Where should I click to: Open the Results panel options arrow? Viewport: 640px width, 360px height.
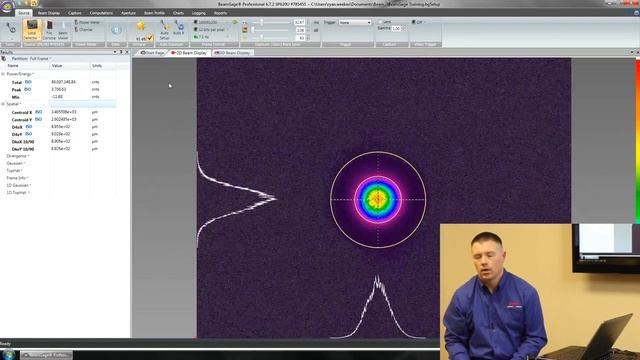coord(115,52)
